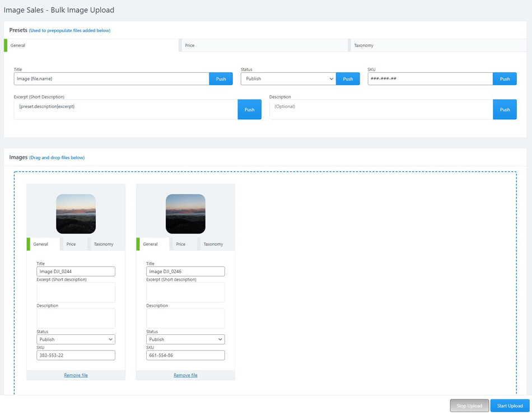The height and width of the screenshot is (415, 532).
Task: Click Description box on DJI_0244 card
Action: (x=76, y=318)
